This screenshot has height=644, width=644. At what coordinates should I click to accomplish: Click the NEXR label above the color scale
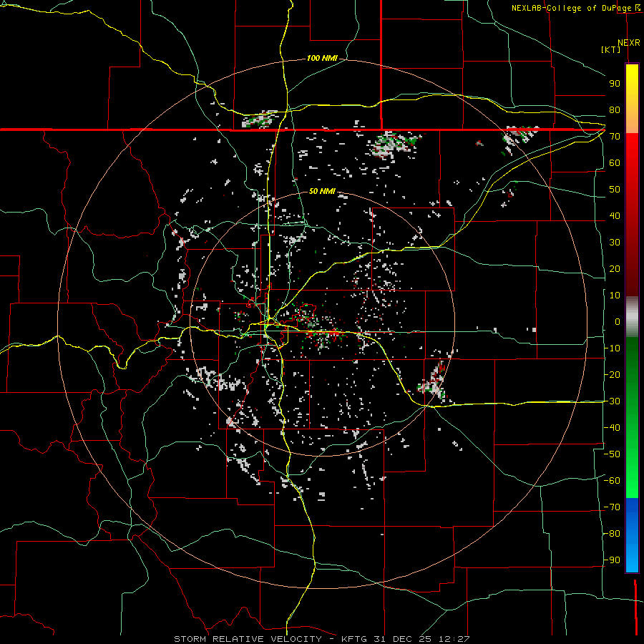point(628,43)
